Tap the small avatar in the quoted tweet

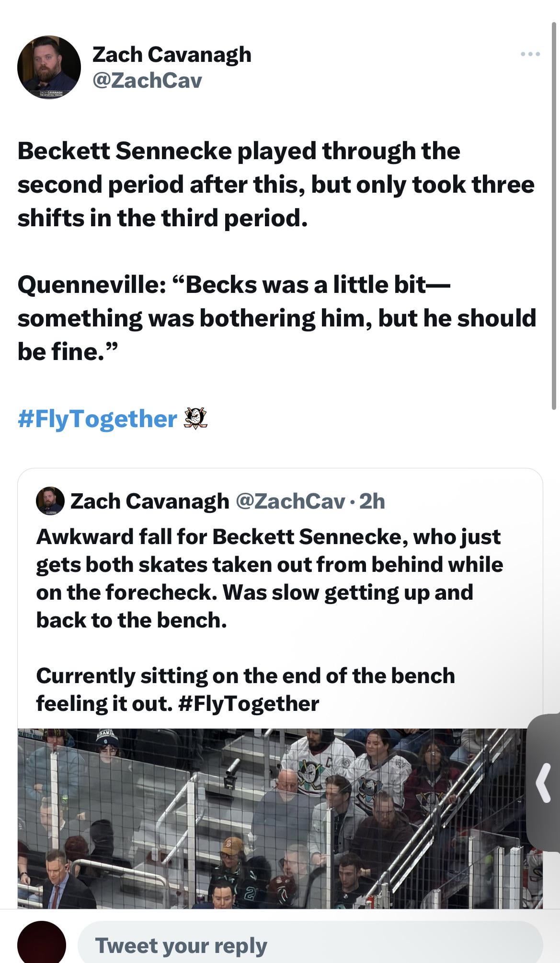click(x=50, y=501)
